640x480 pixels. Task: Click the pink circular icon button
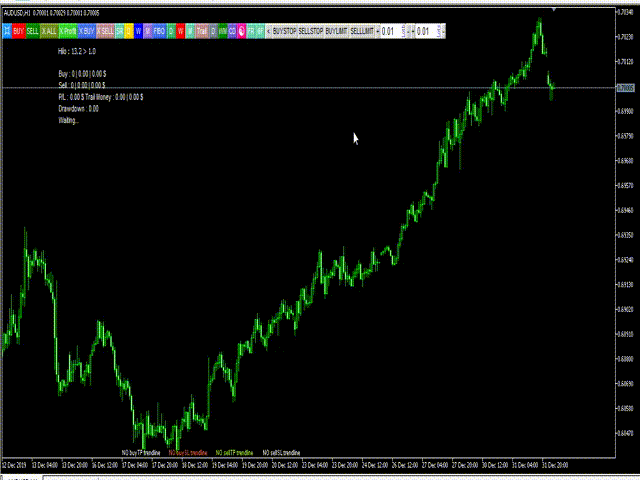click(242, 31)
